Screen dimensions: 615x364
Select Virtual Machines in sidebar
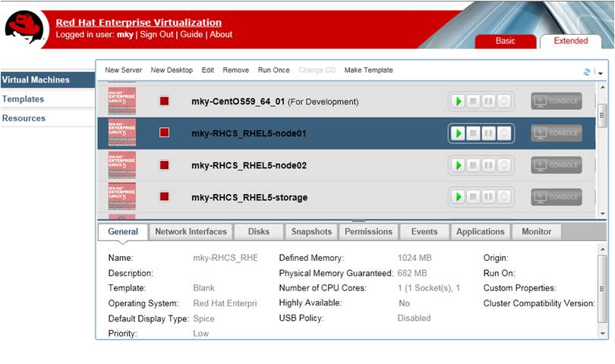pyautogui.click(x=48, y=80)
